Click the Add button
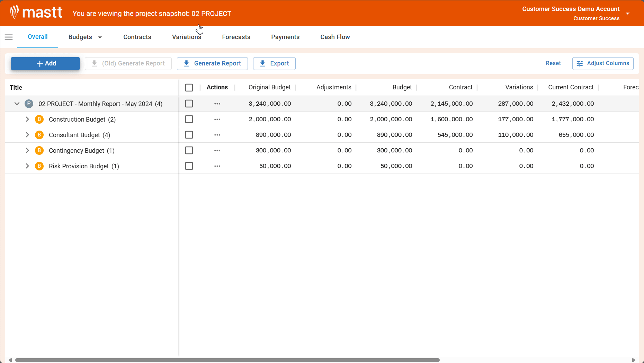The image size is (644, 363). pyautogui.click(x=45, y=63)
